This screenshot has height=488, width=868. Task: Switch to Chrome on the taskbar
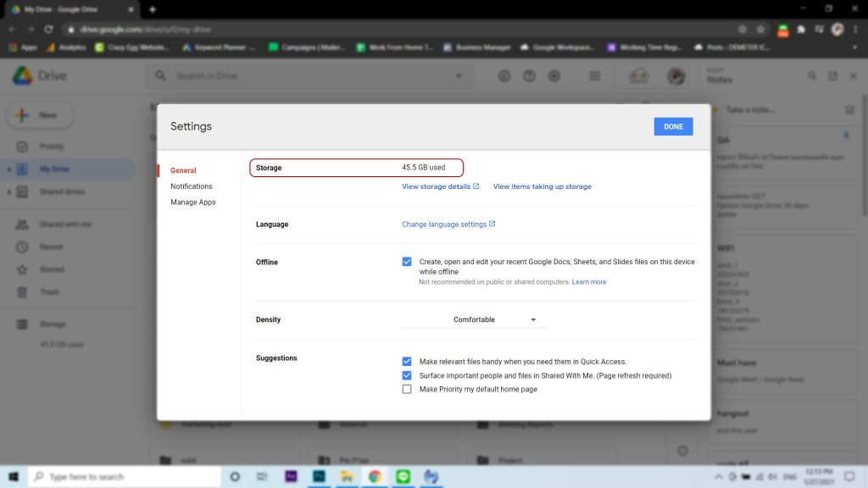point(375,476)
